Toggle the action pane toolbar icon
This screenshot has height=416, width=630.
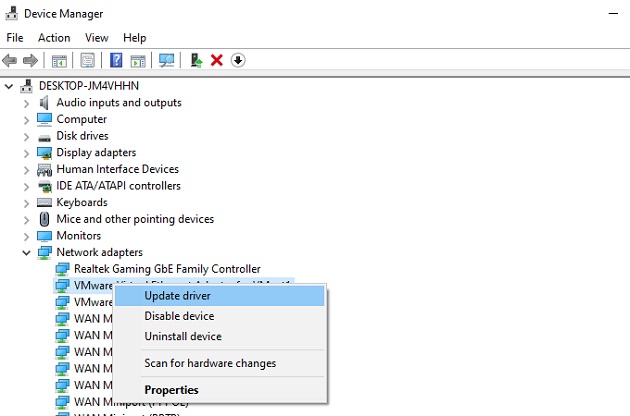point(138,61)
